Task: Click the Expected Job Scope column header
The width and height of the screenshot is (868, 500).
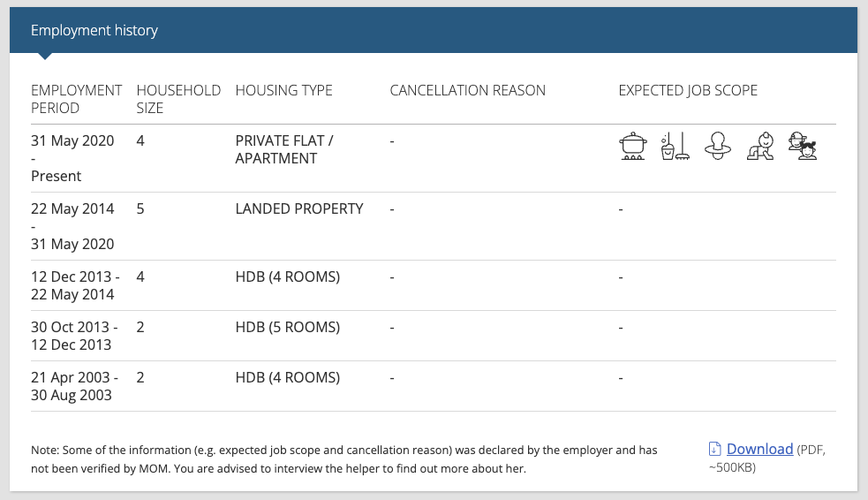Action: (688, 90)
